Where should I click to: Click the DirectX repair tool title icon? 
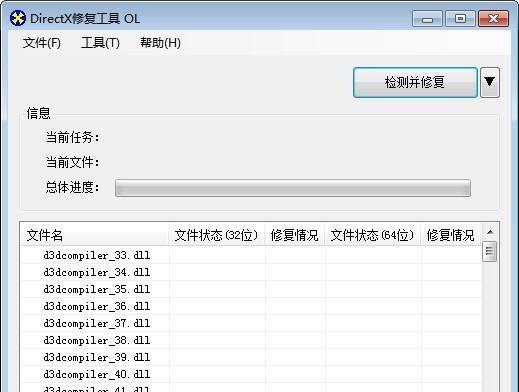tap(18, 18)
